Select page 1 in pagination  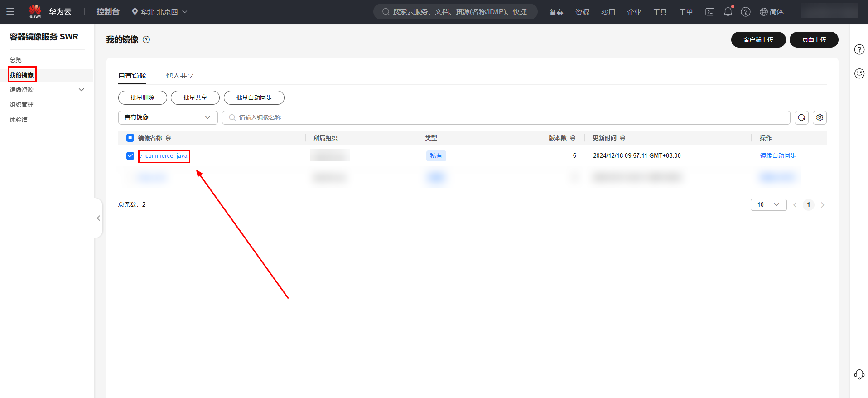click(x=809, y=205)
